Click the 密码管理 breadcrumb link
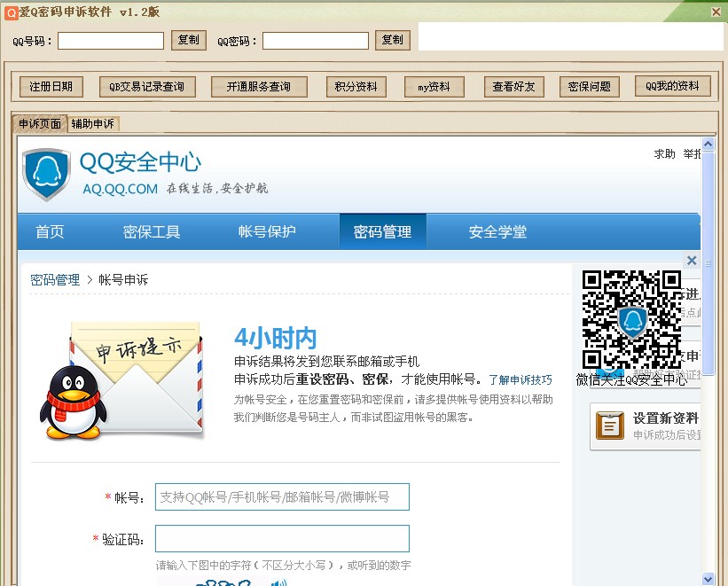This screenshot has height=586, width=728. click(55, 280)
